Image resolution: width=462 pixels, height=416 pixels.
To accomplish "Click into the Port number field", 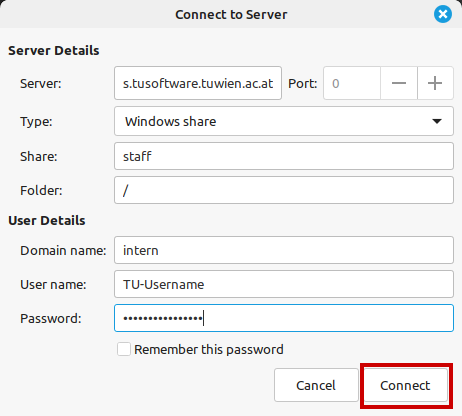I will click(x=352, y=83).
